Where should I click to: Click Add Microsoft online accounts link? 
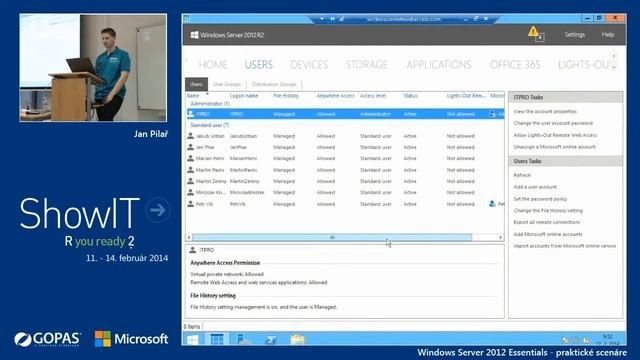(x=548, y=234)
